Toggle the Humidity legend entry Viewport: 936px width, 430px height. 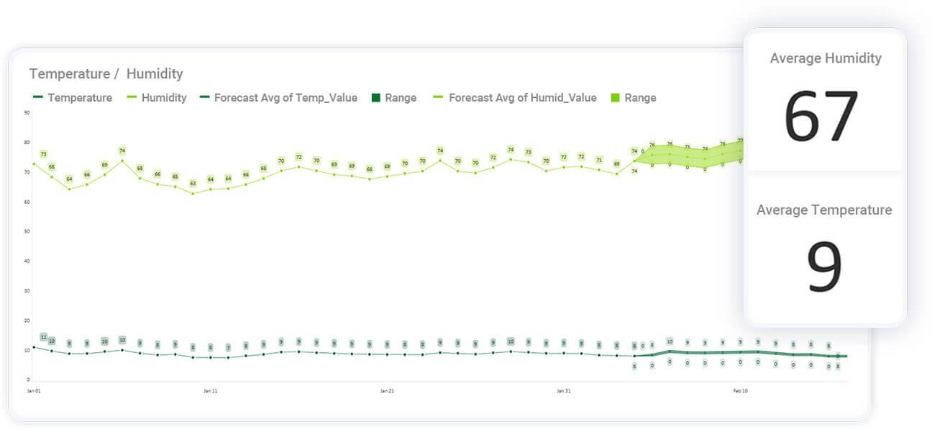(x=163, y=98)
